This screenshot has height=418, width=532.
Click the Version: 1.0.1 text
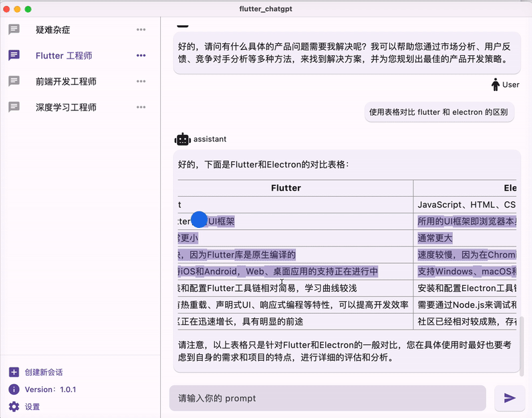(51, 389)
